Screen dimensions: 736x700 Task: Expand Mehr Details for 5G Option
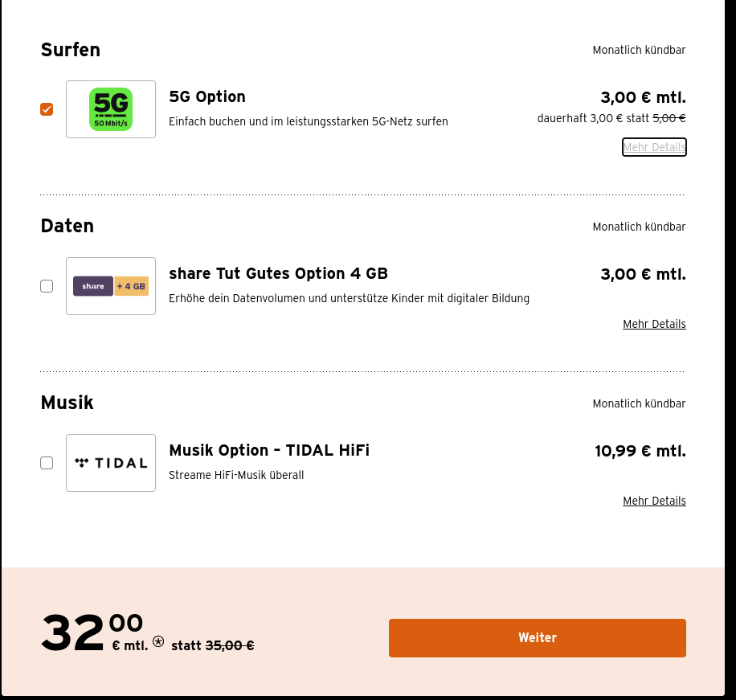pos(654,147)
